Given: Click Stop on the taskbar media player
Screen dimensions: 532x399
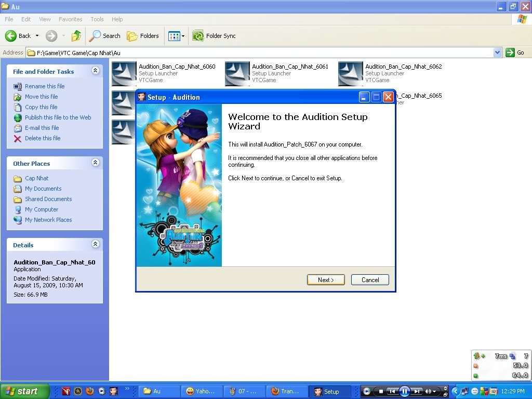Looking at the screenshot, I should 381,391.
